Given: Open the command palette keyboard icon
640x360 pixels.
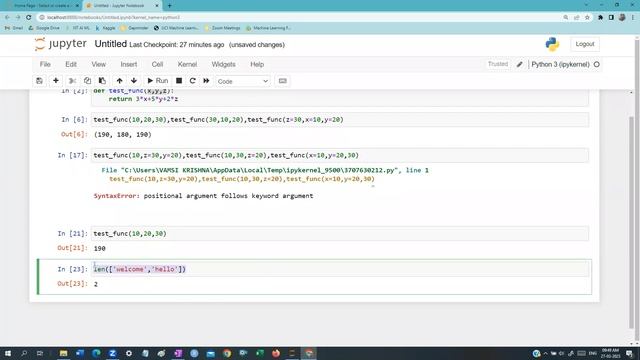Looking at the screenshot, I should (282, 81).
